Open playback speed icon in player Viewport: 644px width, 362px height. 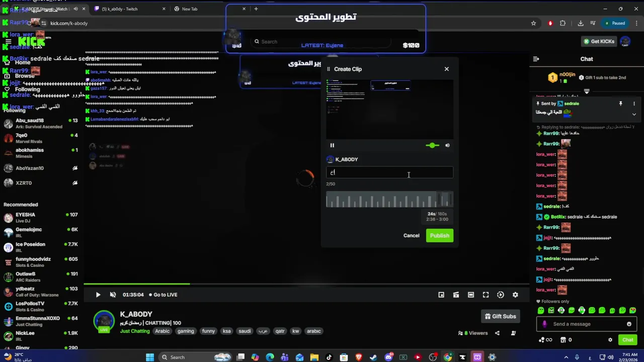[x=501, y=295]
